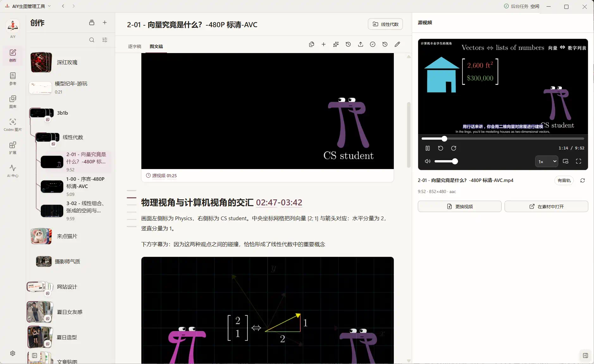
Task: Open the list filter settings icon
Action: (105, 40)
